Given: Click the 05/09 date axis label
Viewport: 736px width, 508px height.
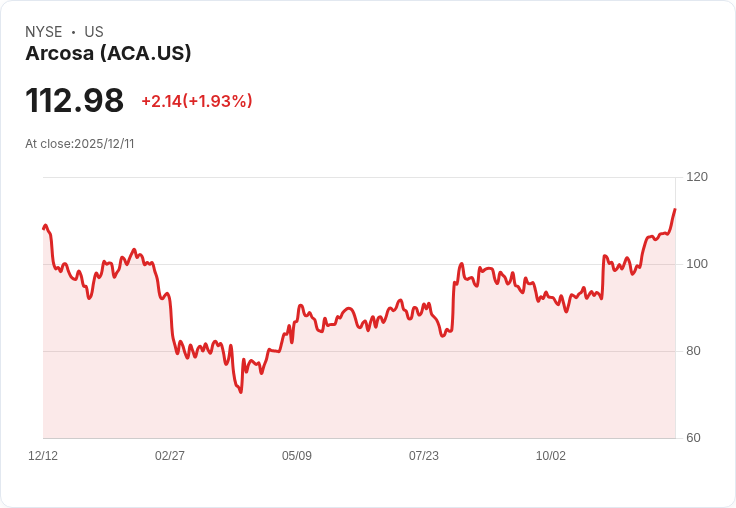Looking at the screenshot, I should pos(297,455).
